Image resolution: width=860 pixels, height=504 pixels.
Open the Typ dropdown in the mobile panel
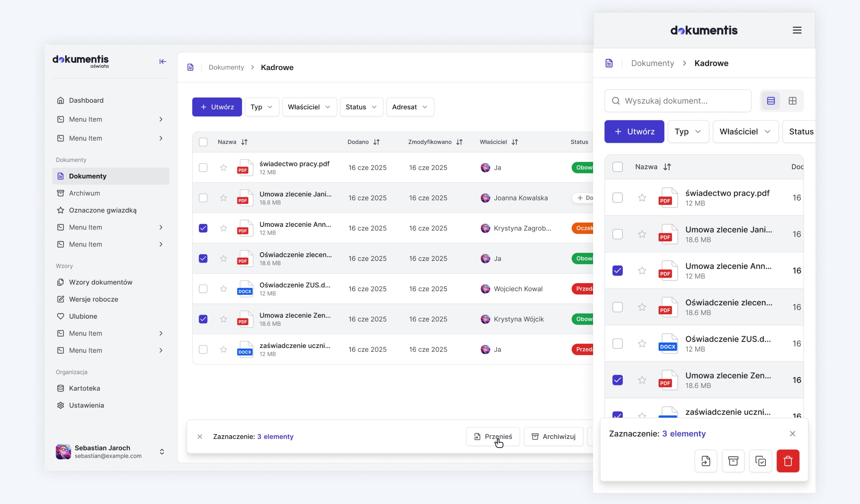coord(688,132)
